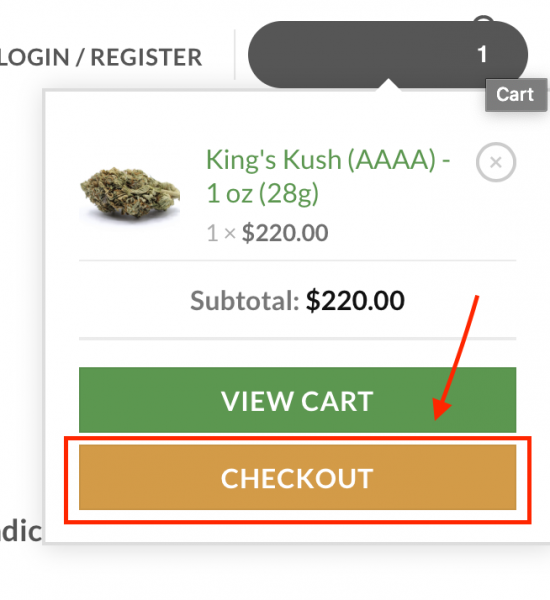550x600 pixels.
Task: Open the dark cart pill in header
Action: pos(388,54)
